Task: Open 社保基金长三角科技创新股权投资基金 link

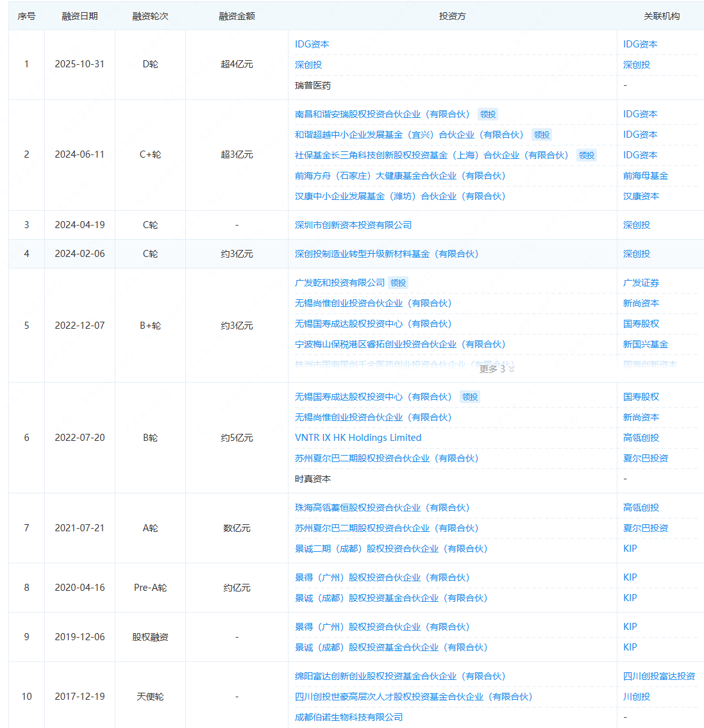Action: (x=432, y=155)
